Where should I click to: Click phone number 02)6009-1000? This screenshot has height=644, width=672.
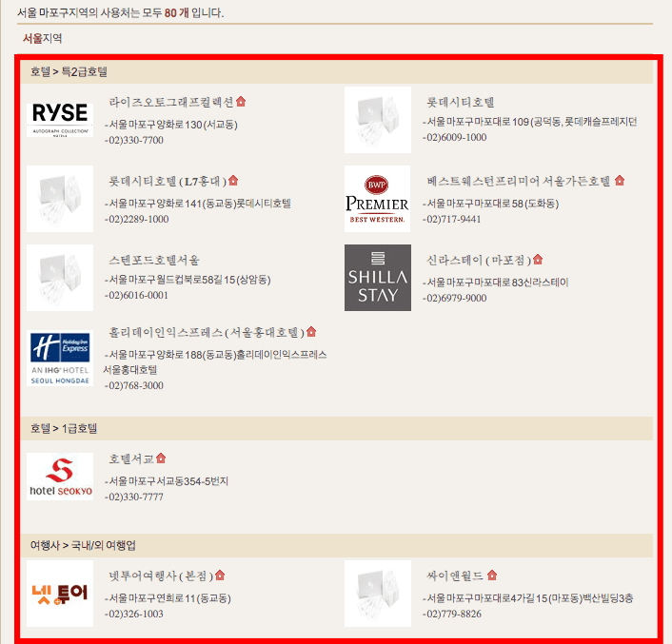pos(455,137)
